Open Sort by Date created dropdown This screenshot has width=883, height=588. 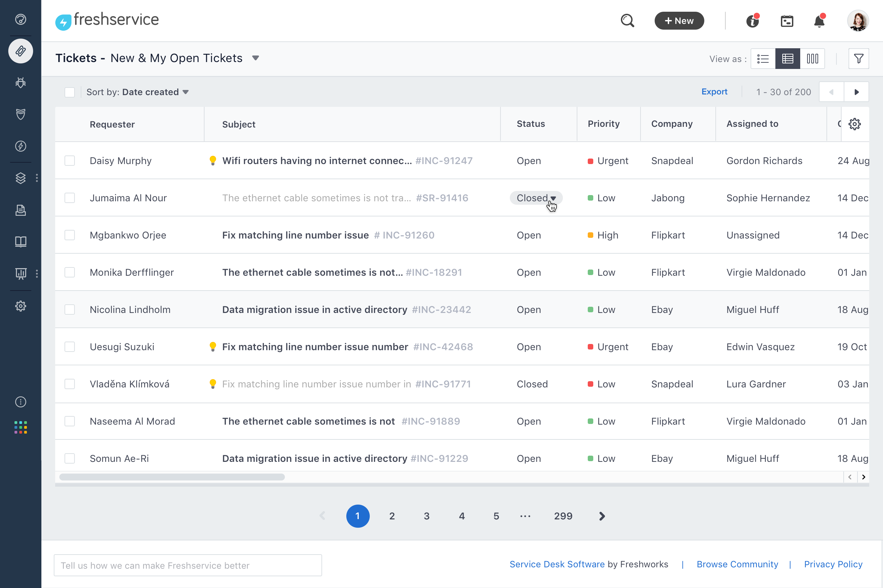coord(185,92)
